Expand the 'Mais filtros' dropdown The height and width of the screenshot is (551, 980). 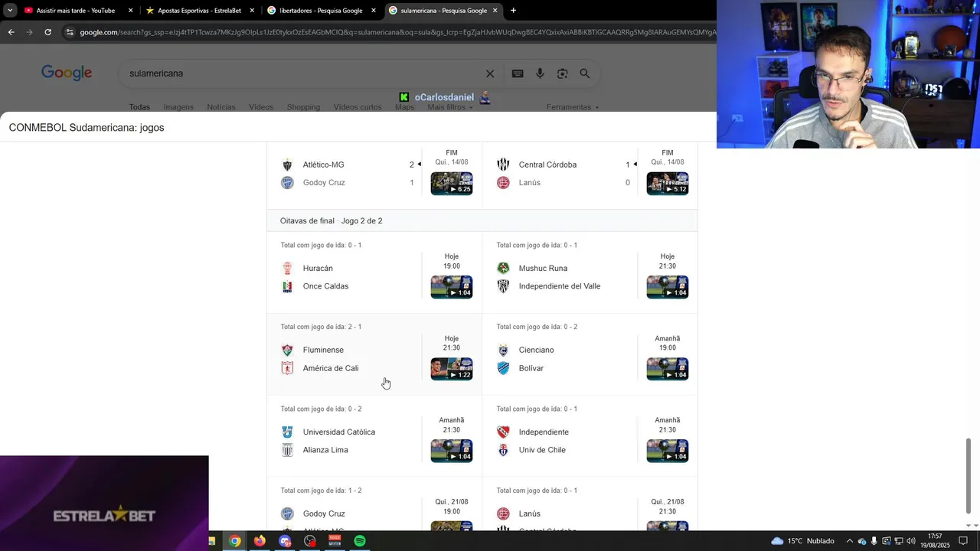(450, 107)
